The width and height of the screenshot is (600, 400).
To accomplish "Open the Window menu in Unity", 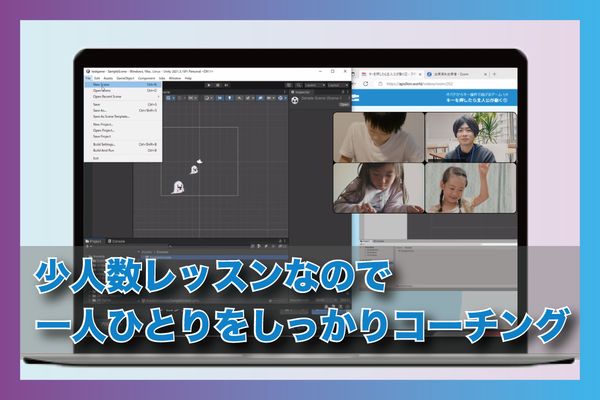I will (x=174, y=78).
